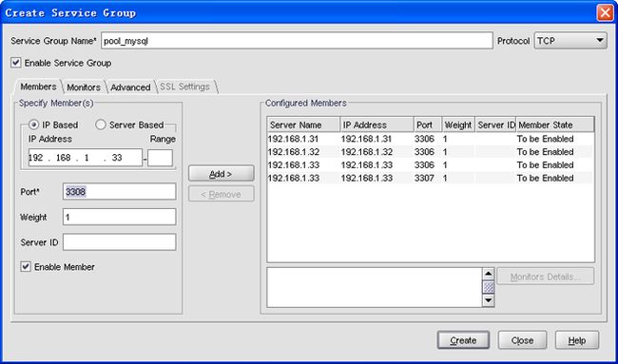Click To be Enabled in port 3307 row
Image resolution: width=618 pixels, height=364 pixels.
click(545, 178)
